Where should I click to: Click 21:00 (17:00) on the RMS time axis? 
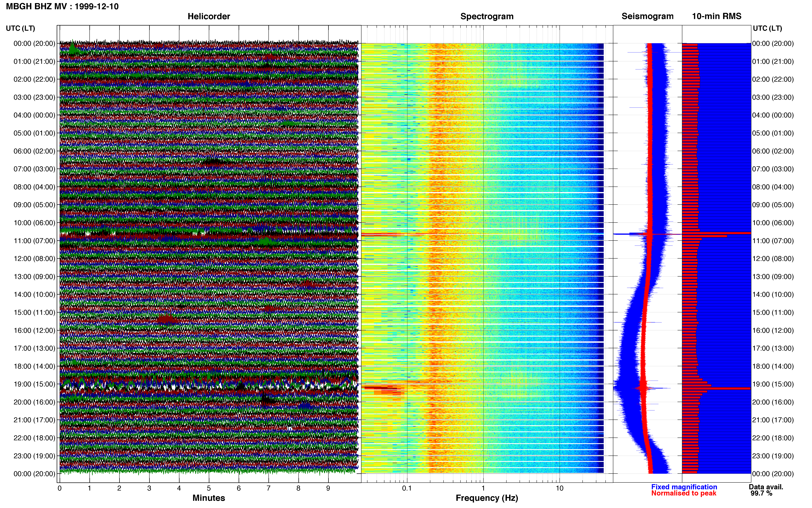773,420
